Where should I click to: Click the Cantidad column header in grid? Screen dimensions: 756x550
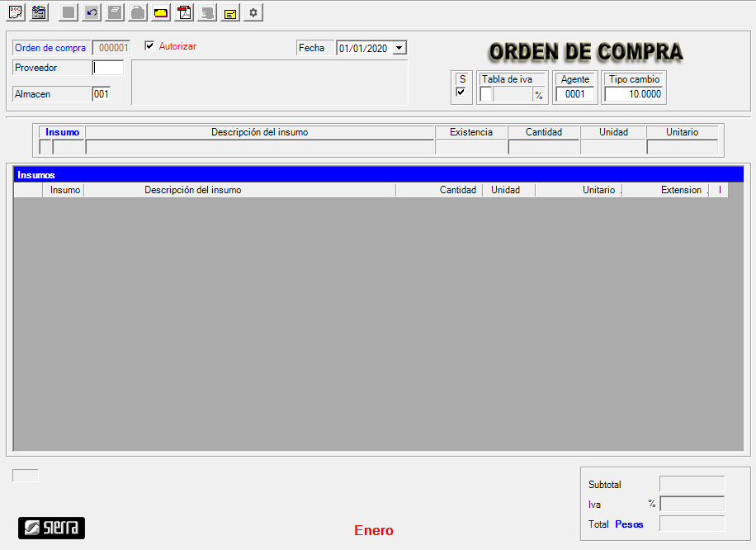[457, 190]
